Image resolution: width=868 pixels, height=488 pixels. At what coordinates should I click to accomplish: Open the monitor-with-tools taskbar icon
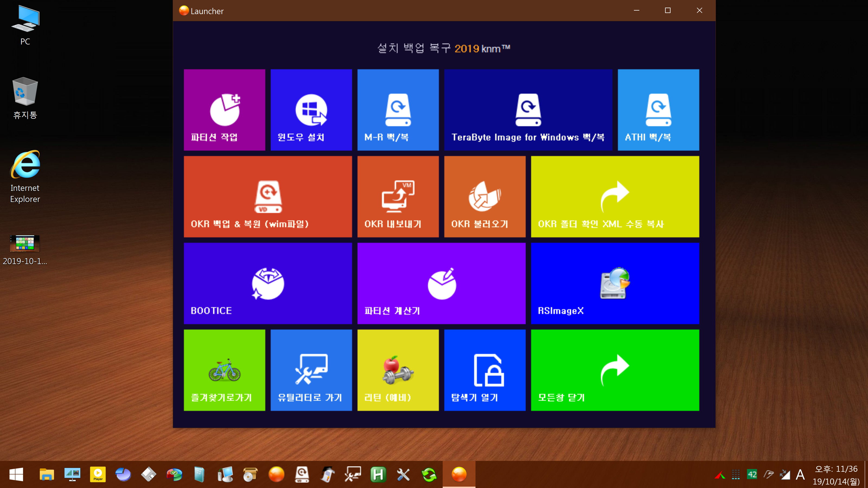pyautogui.click(x=353, y=474)
